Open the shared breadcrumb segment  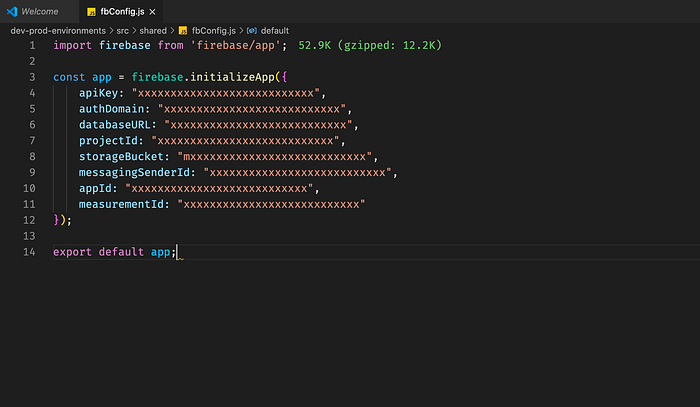[x=153, y=31]
